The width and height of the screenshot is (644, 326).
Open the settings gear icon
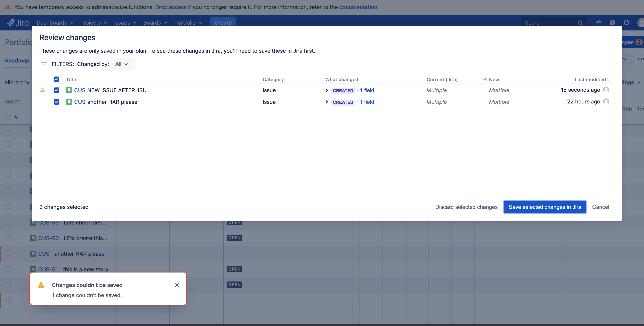tap(626, 22)
